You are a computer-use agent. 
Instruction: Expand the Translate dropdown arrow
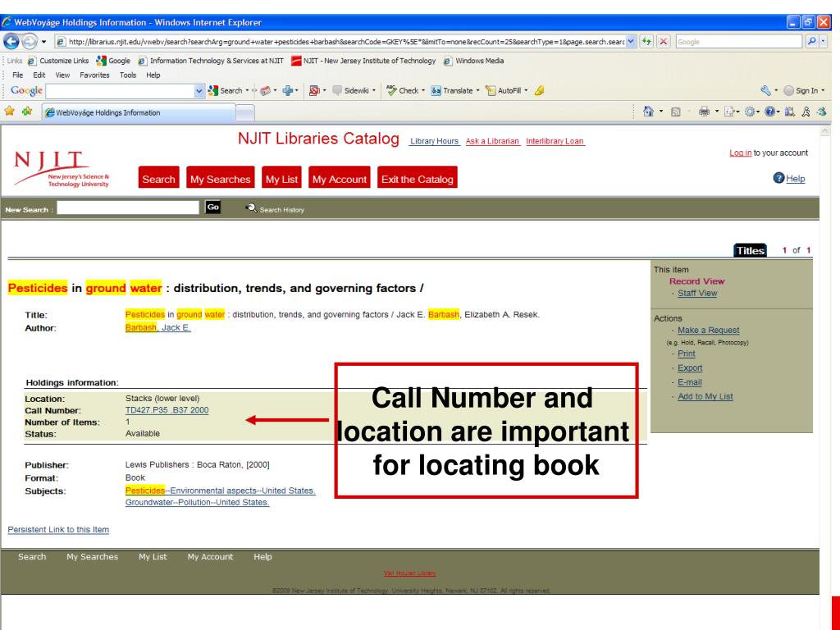pyautogui.click(x=478, y=90)
